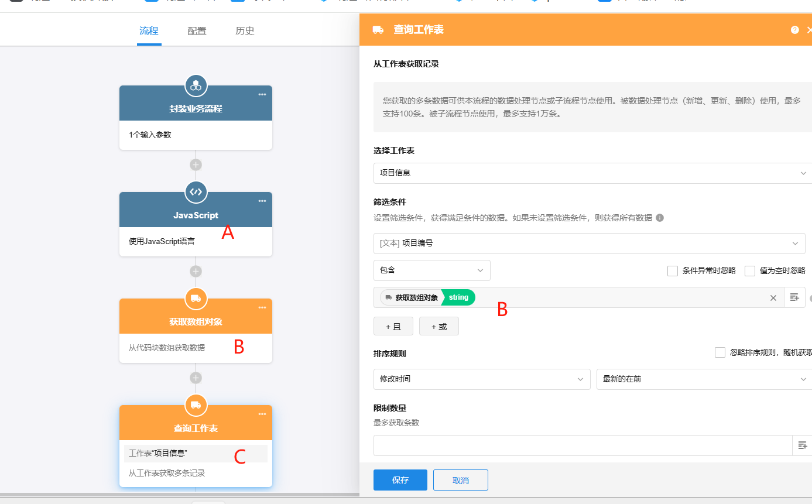Screen dimensions: 812x504
Task: Click the 取消 button
Action: coord(460,480)
